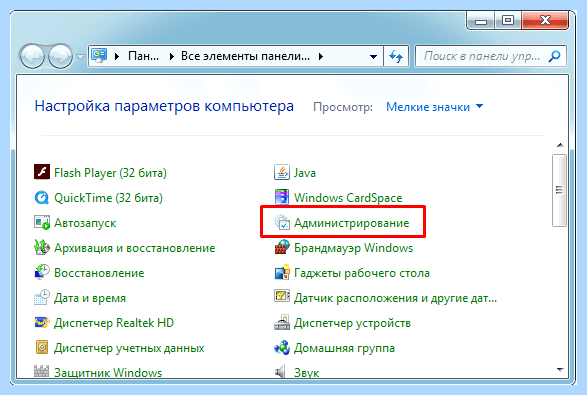Open the Windows CardSpace link
587x395 pixels.
(x=348, y=198)
